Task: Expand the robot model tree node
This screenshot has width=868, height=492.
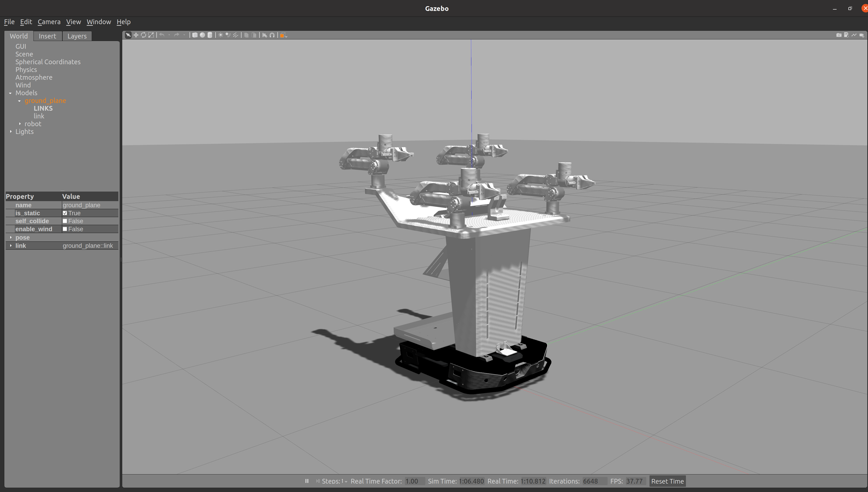Action: click(x=20, y=124)
